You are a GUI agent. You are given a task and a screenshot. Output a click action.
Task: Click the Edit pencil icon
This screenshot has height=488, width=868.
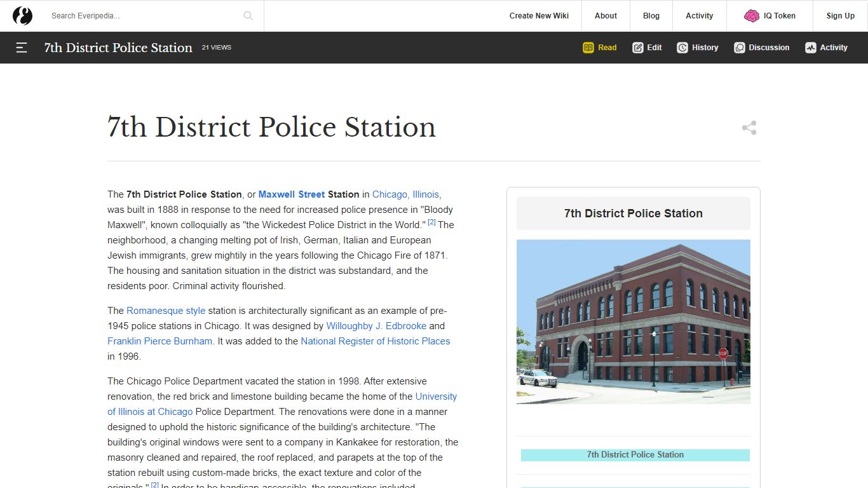638,48
